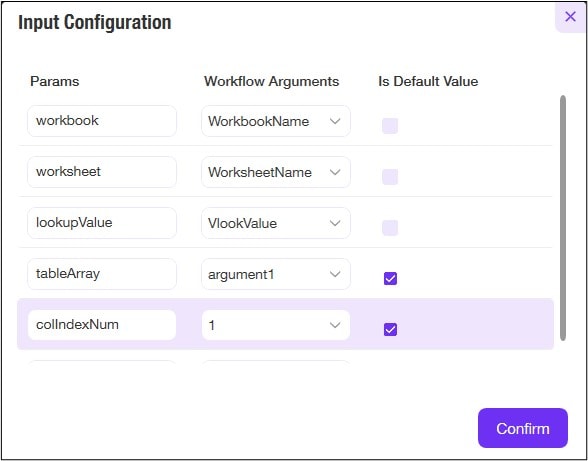Open the VlookValue workflow argument dropdown
588x461 pixels.
pos(276,223)
